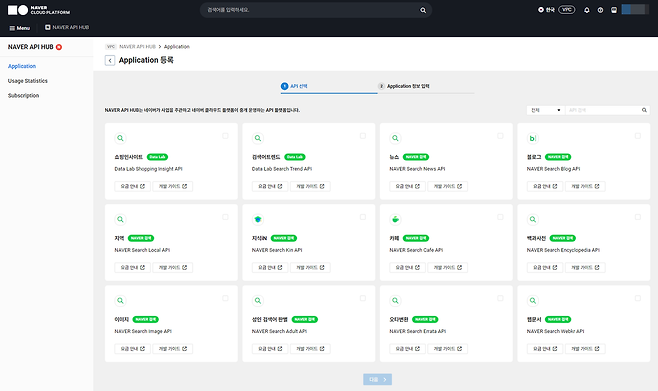Click the Shopping Insight search icon

pyautogui.click(x=120, y=138)
